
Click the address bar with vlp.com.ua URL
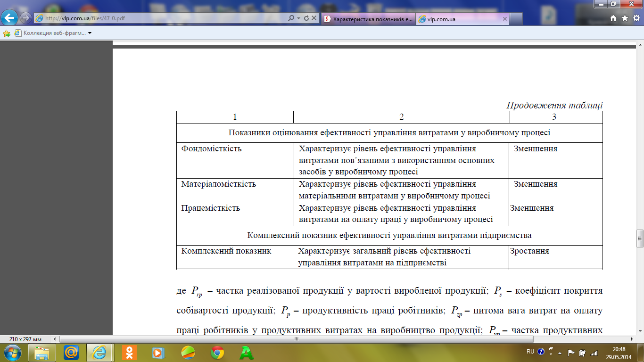coord(160,18)
